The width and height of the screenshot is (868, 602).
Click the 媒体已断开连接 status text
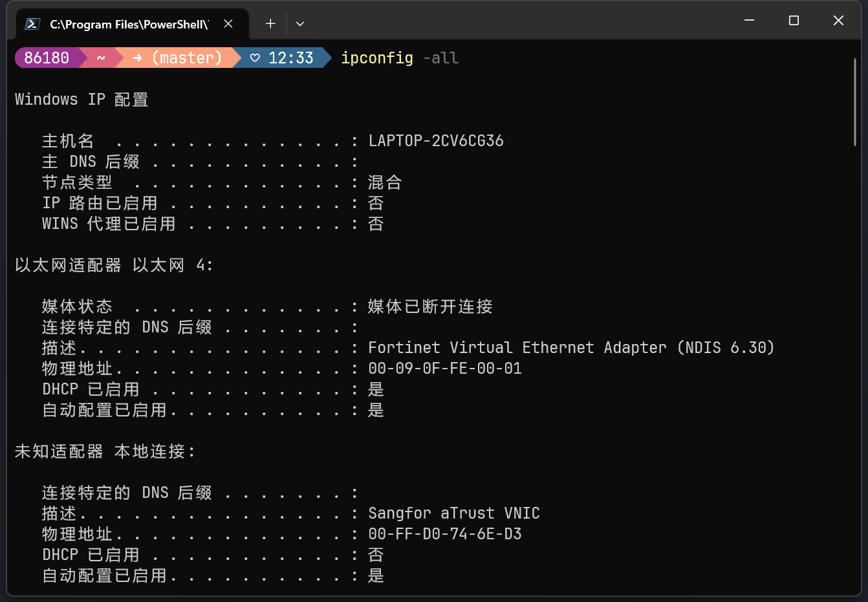430,306
